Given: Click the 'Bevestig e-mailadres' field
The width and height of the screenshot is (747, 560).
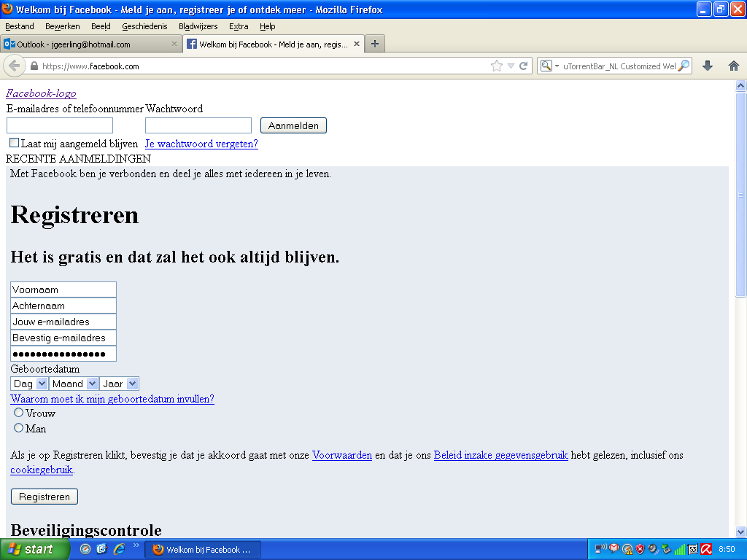Looking at the screenshot, I should (x=63, y=338).
